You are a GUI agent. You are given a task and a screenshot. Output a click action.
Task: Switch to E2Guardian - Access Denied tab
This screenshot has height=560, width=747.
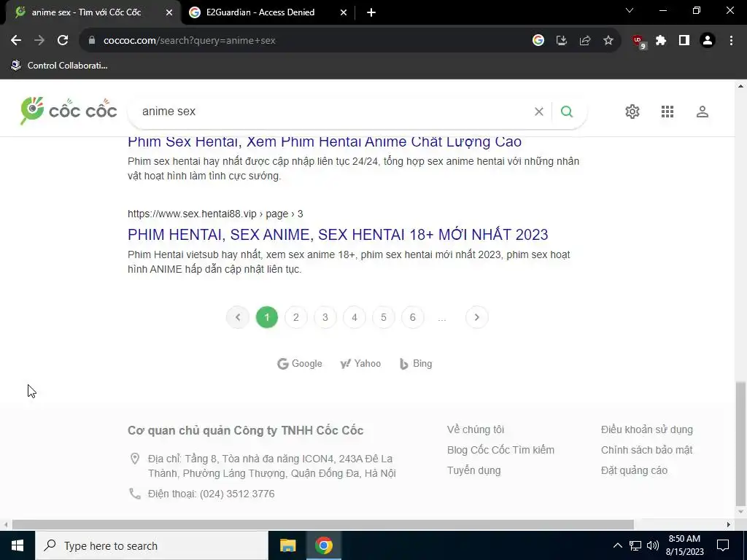point(260,12)
